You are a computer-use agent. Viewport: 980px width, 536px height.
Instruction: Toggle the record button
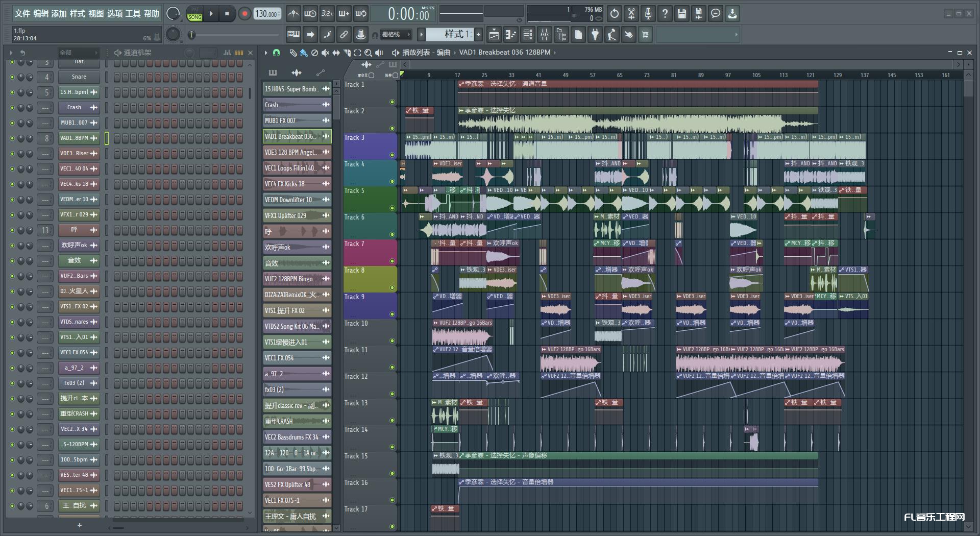[x=244, y=14]
